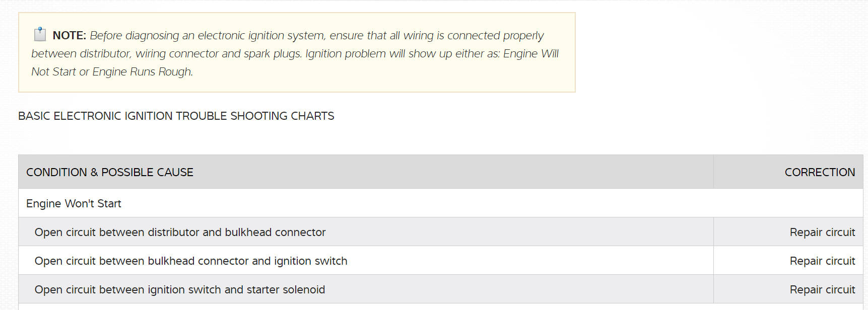Select the Engine Won't Start row
The width and height of the screenshot is (868, 310).
click(x=74, y=204)
